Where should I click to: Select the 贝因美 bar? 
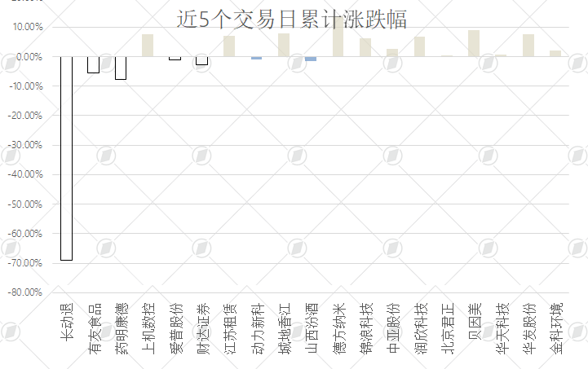coord(474,43)
